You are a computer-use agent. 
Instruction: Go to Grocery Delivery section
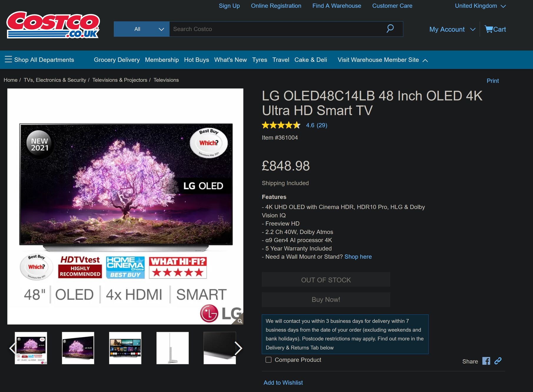click(x=117, y=60)
